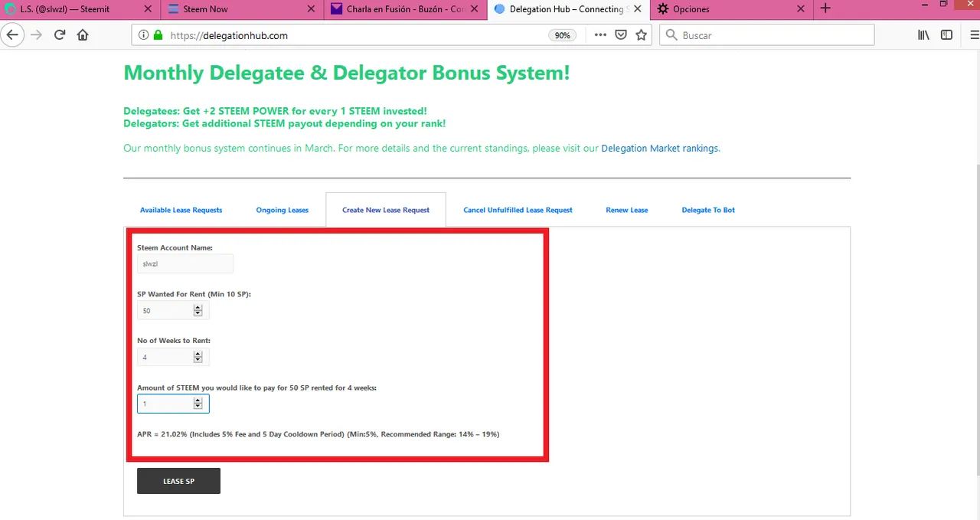Viewport: 980px width, 520px height.
Task: Adjust the No of Weeks stepper
Action: pos(198,357)
